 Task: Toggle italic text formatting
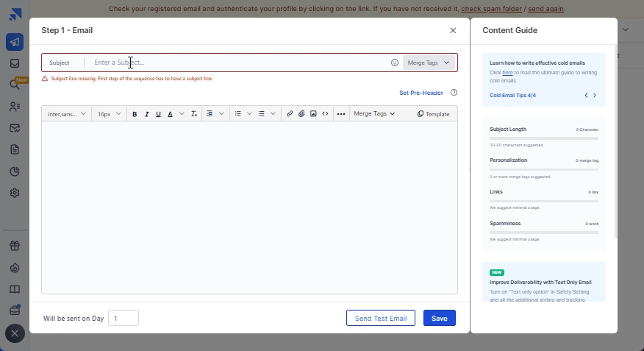pos(147,114)
